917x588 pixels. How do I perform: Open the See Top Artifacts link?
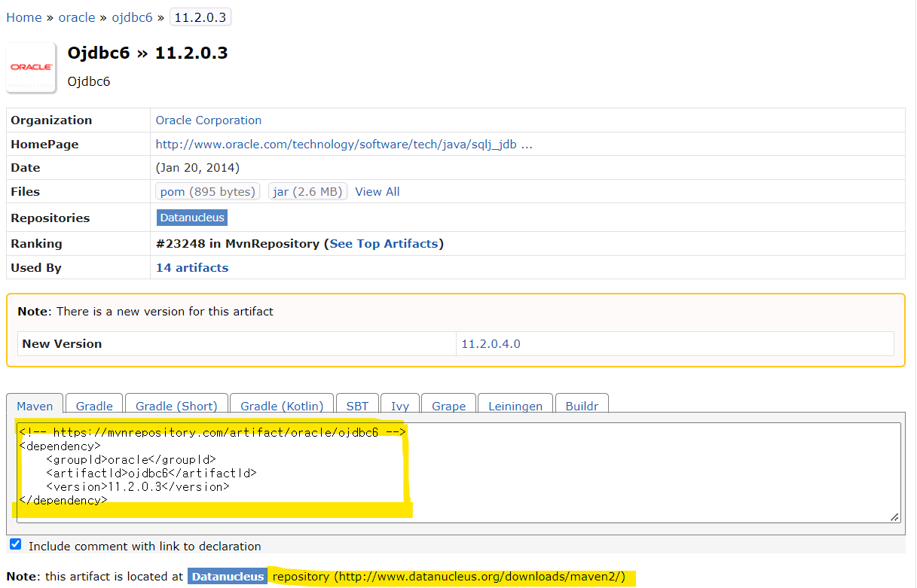click(x=384, y=244)
